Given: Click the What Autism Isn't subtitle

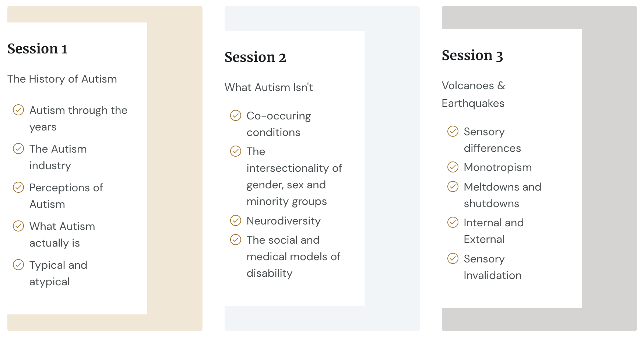Looking at the screenshot, I should [269, 87].
